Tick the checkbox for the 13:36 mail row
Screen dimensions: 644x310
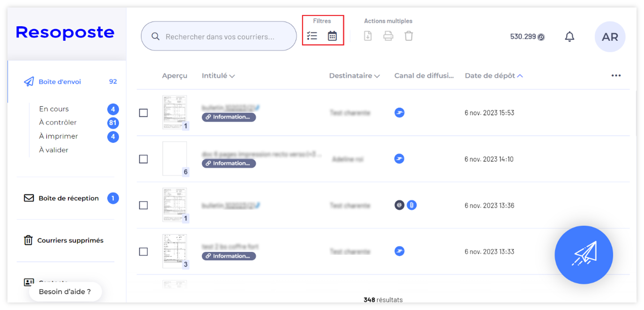(x=143, y=205)
